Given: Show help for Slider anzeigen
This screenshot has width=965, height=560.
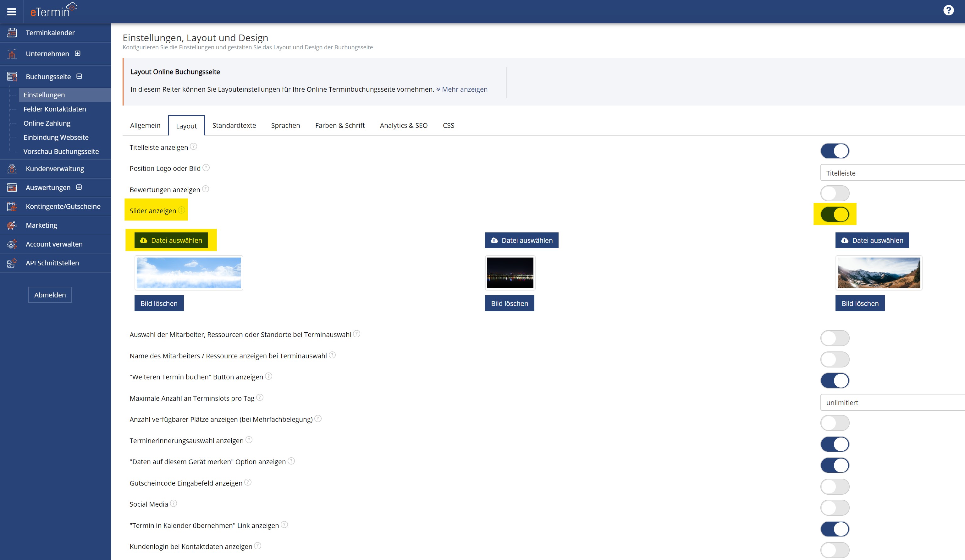Looking at the screenshot, I should 181,210.
